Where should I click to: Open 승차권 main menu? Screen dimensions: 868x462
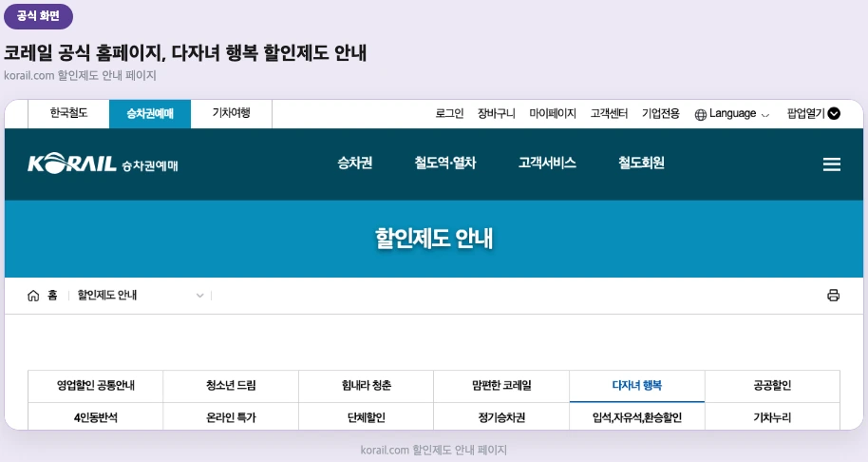tap(355, 163)
